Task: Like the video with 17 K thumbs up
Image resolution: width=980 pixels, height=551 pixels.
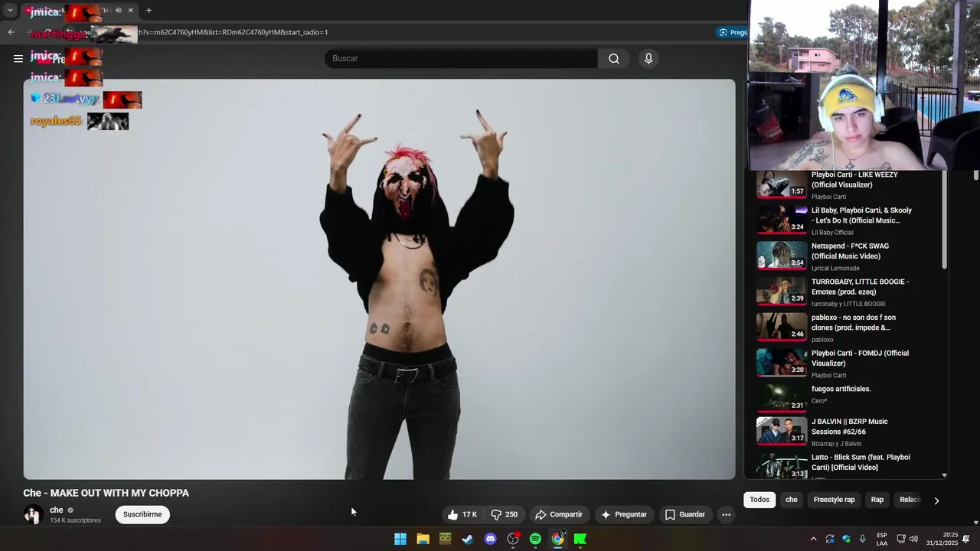Action: coord(462,514)
